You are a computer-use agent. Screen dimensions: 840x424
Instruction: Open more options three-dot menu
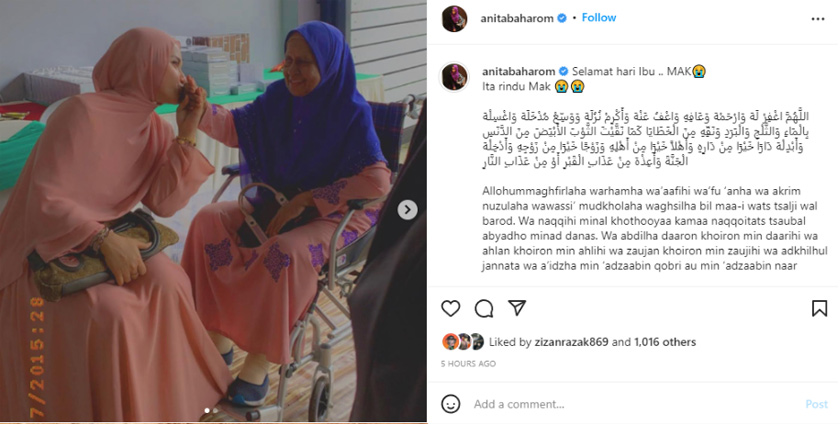[x=818, y=19]
